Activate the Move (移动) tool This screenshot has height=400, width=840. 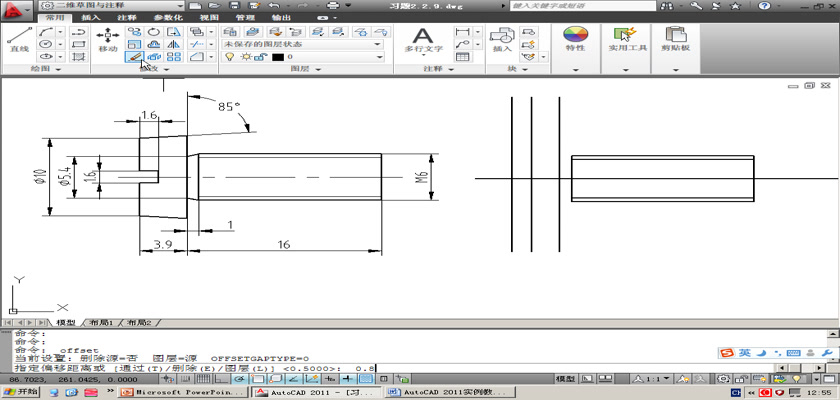tap(108, 40)
